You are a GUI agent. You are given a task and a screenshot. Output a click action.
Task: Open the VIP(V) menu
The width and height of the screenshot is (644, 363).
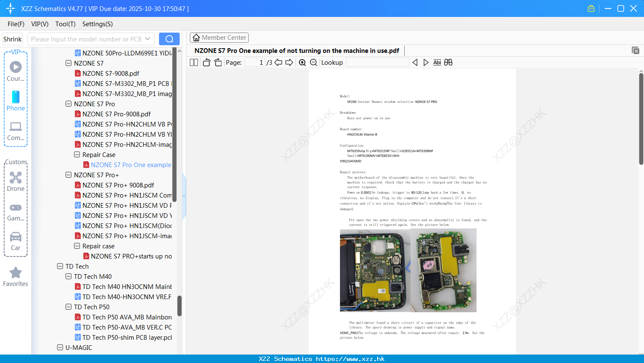(x=40, y=24)
